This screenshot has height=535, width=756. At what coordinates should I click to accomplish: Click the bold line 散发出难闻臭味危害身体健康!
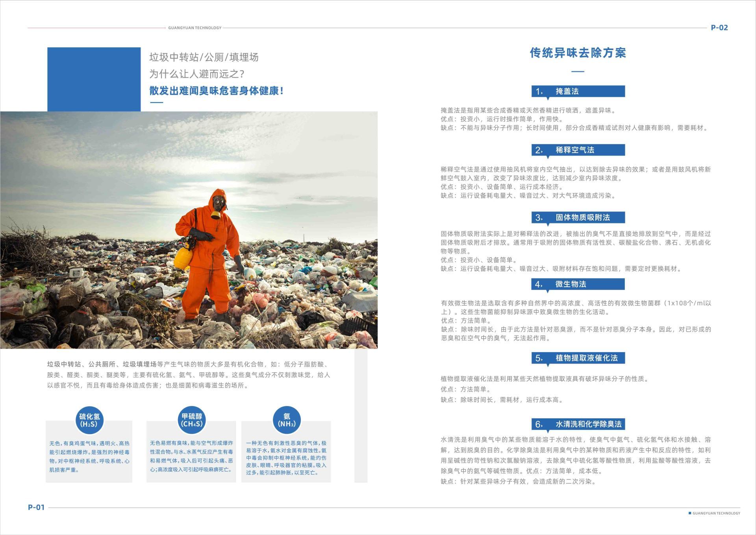click(216, 91)
